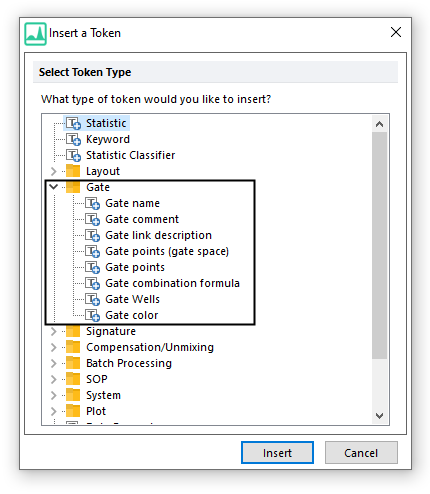The image size is (430, 494).
Task: Collapse the Gate folder
Action: 53,187
